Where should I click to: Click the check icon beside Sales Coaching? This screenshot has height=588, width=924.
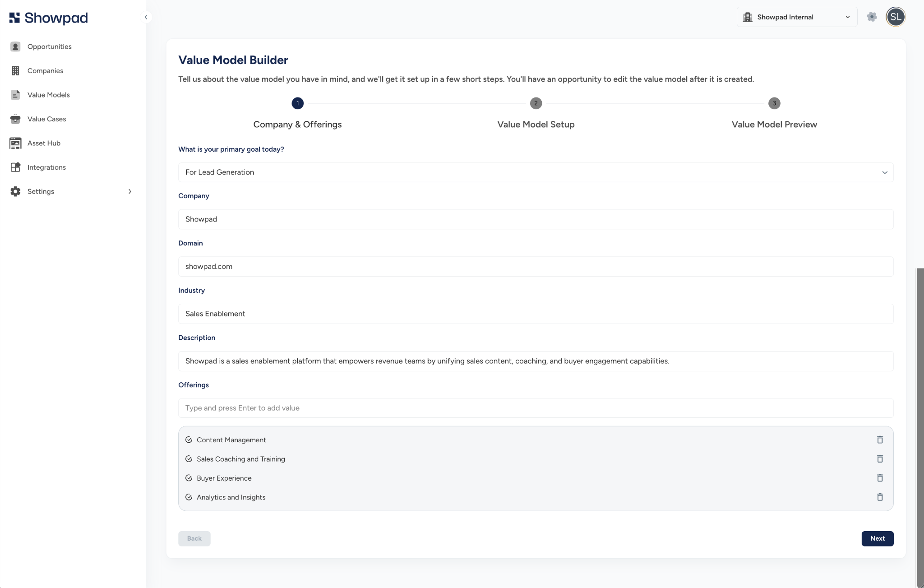[189, 459]
